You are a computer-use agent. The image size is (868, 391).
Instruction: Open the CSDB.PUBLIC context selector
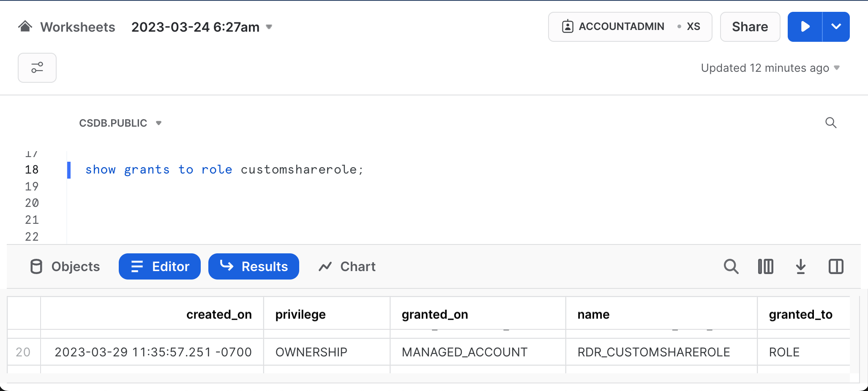coord(121,123)
